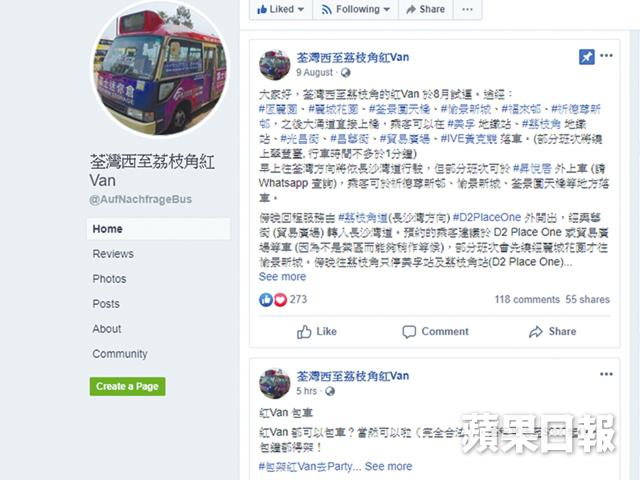Open the large minibus profile picture

pyautogui.click(x=160, y=68)
